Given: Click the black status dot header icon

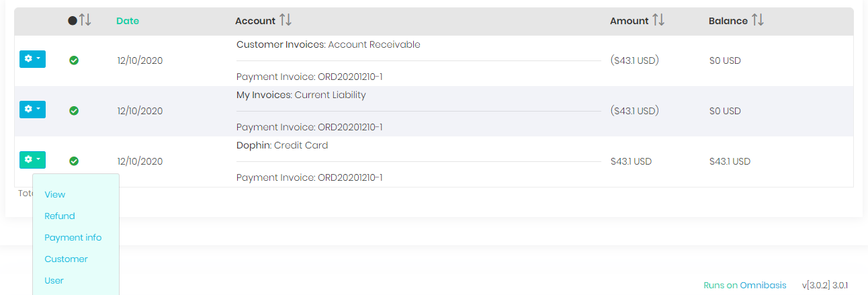Looking at the screenshot, I should tap(73, 21).
